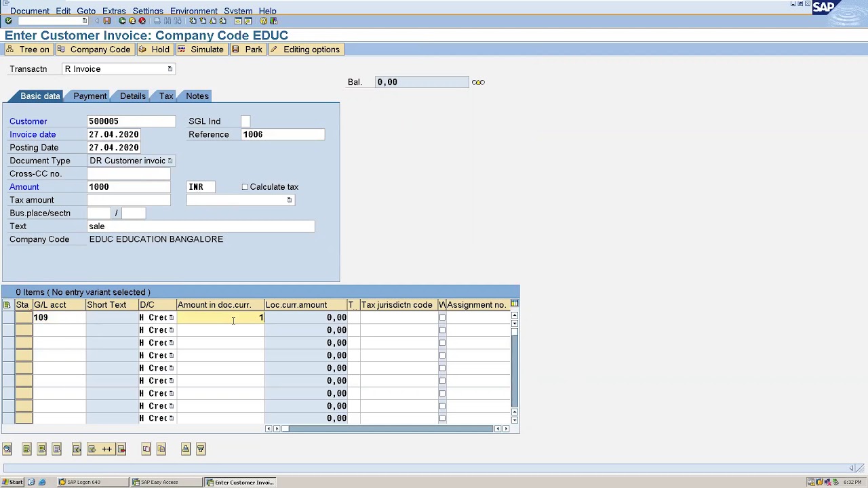Click the Editing options button
Screen dimensions: 868x488
coord(304,49)
